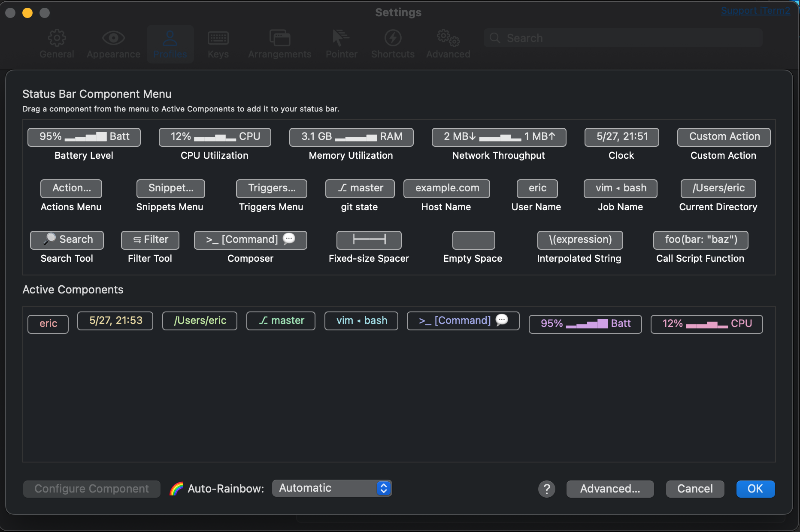Select the CPU Utilization component in the menu
This screenshot has width=800, height=532.
[x=215, y=137]
